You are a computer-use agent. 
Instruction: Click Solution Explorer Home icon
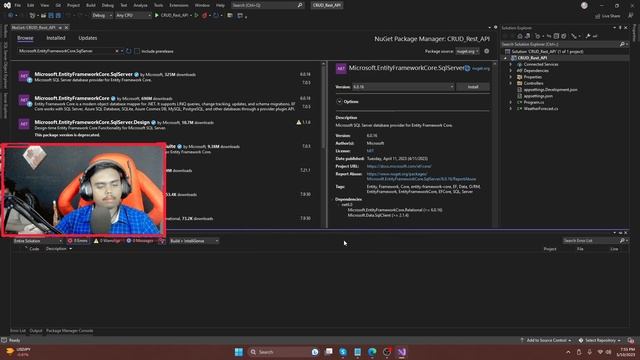pyautogui.click(x=520, y=36)
